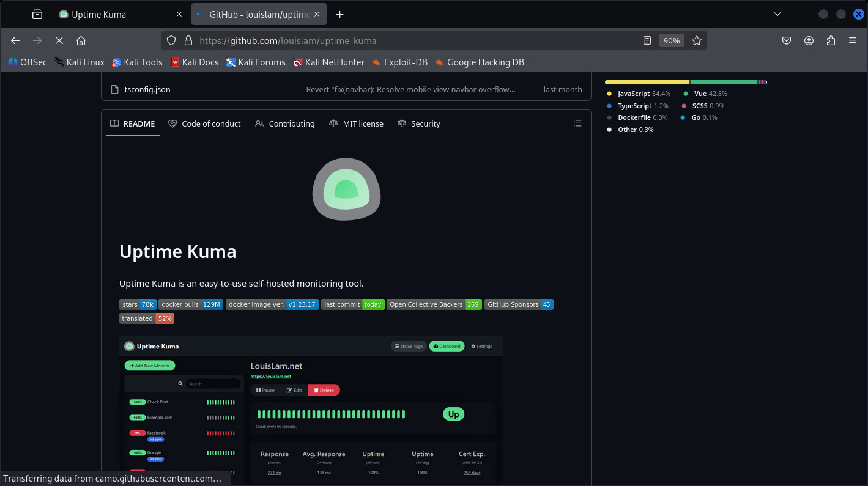Bookmark this page with the star icon
868x486 pixels.
coord(696,40)
